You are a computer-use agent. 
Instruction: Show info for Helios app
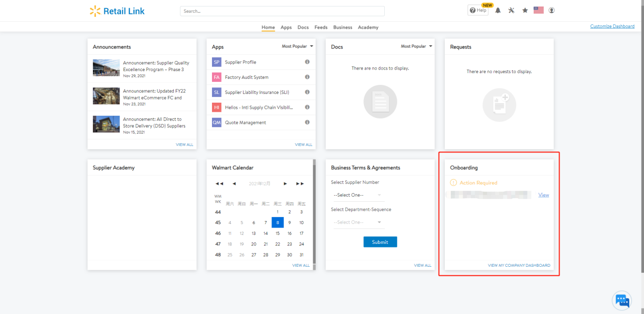coord(307,107)
